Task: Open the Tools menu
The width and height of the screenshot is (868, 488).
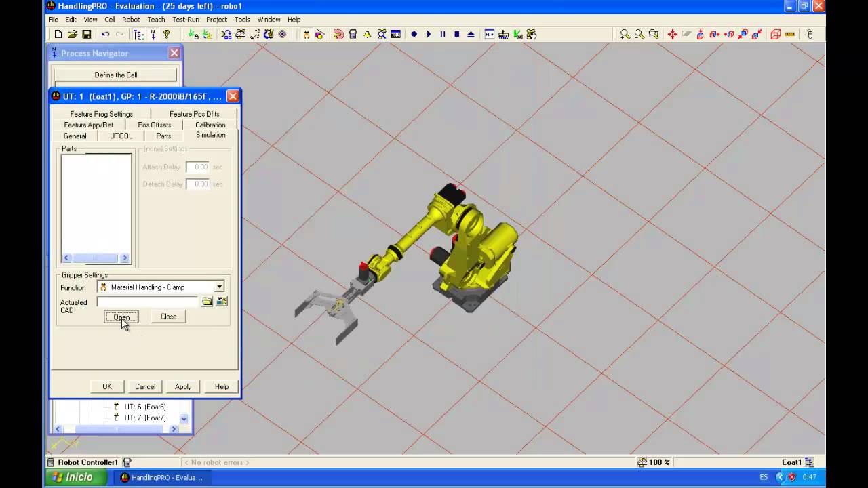Action: click(x=242, y=20)
